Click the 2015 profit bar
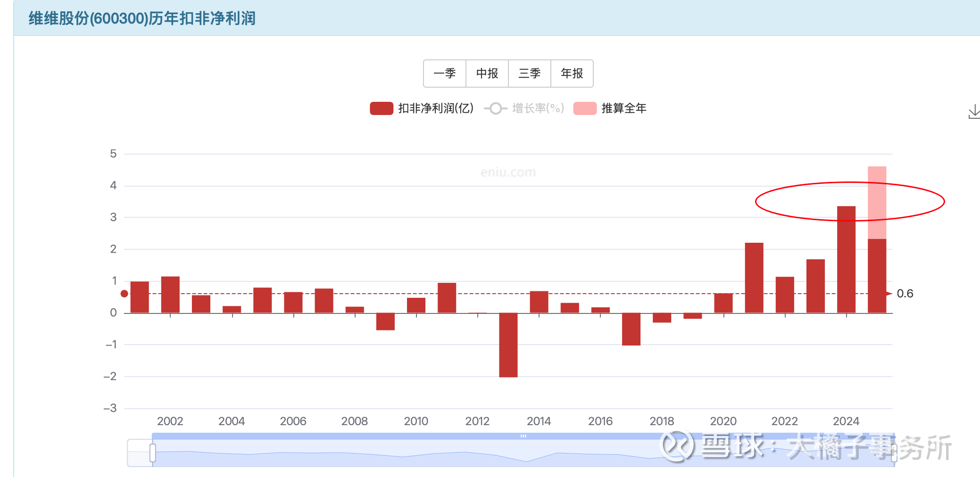Viewport: 980px width, 477px height. coord(570,308)
